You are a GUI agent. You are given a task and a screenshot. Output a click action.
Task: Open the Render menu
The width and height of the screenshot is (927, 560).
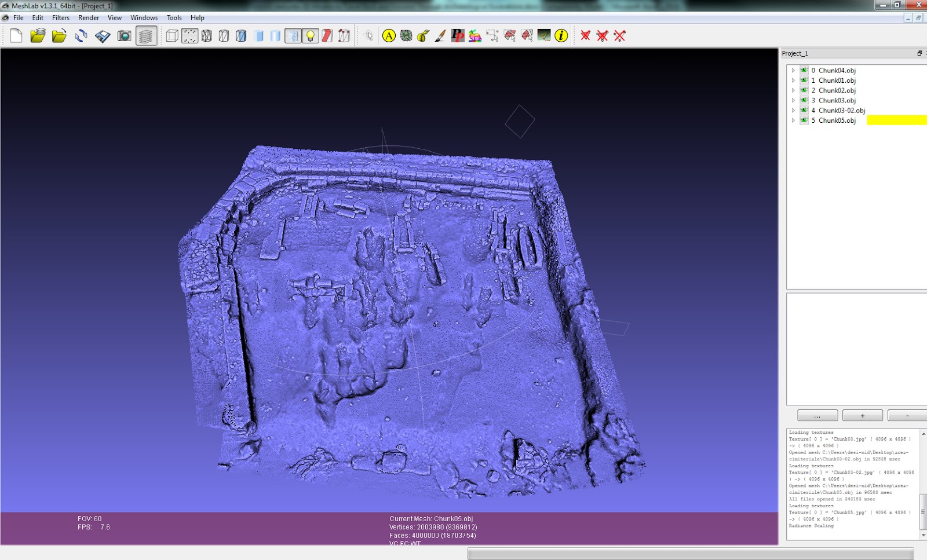click(x=88, y=17)
